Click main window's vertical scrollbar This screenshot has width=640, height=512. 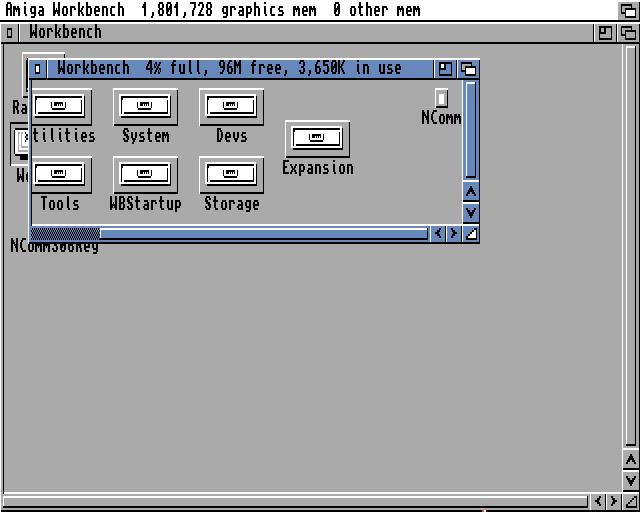coord(631,245)
